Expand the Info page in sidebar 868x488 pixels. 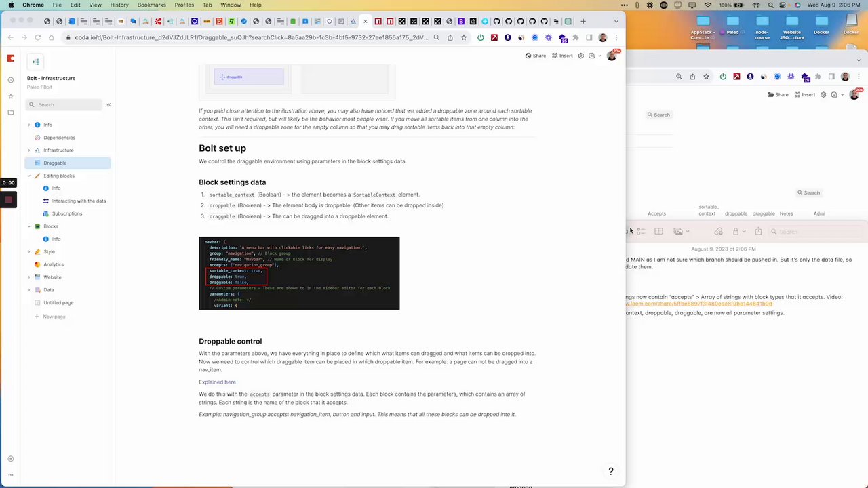29,125
